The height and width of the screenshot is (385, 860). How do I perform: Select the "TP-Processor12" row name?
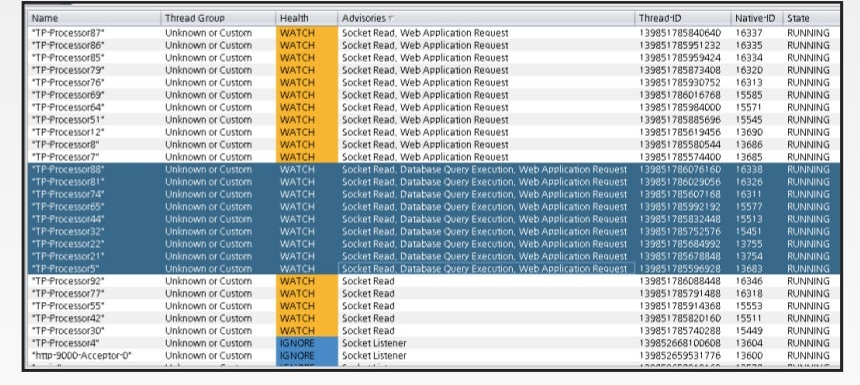click(x=68, y=132)
